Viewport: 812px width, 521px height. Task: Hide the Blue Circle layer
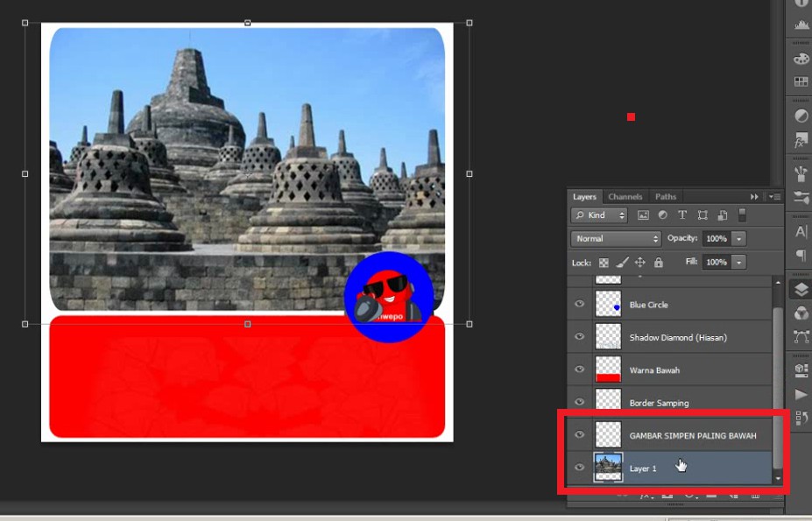click(x=580, y=304)
